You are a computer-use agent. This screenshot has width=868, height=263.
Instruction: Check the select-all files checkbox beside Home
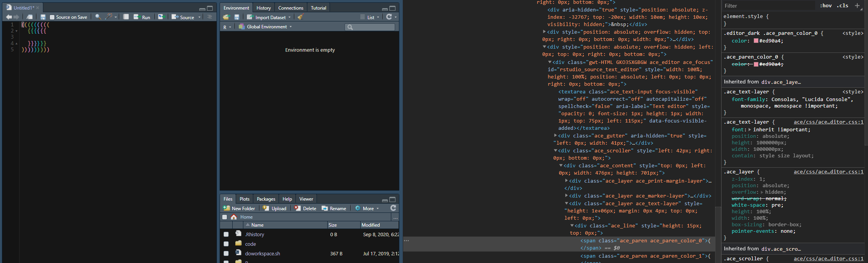(x=225, y=217)
